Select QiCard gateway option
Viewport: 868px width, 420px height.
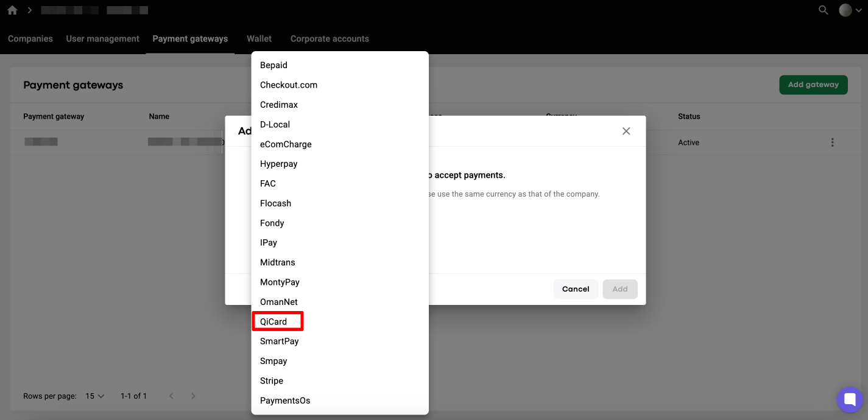coord(340,321)
